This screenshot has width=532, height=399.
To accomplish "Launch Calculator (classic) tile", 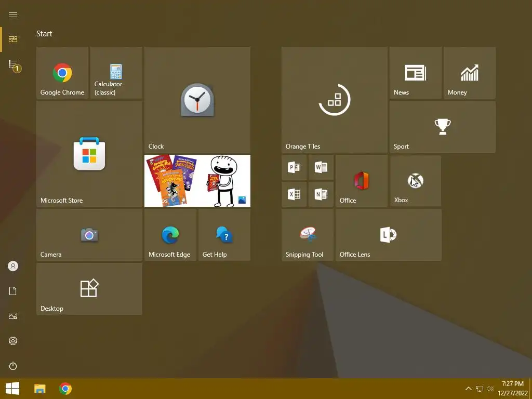I will click(x=116, y=73).
